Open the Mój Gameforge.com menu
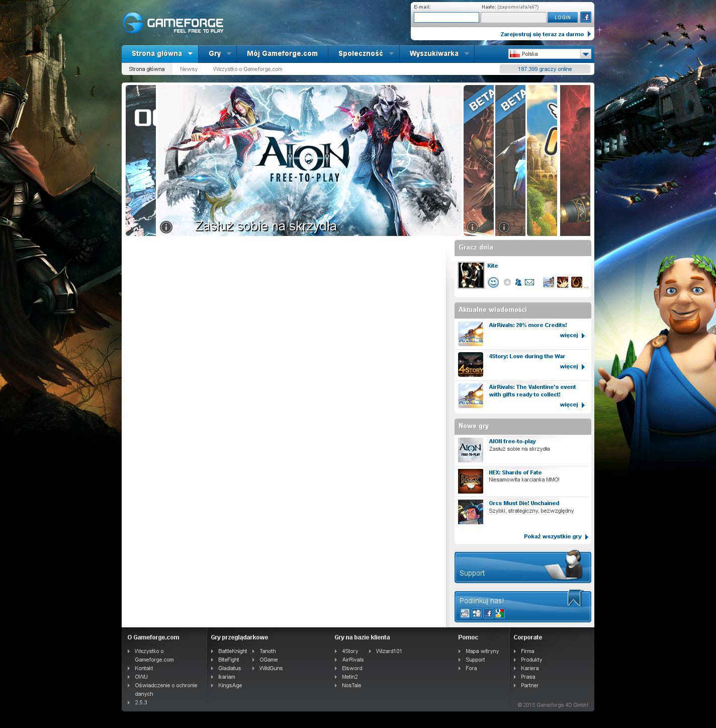 click(x=282, y=53)
